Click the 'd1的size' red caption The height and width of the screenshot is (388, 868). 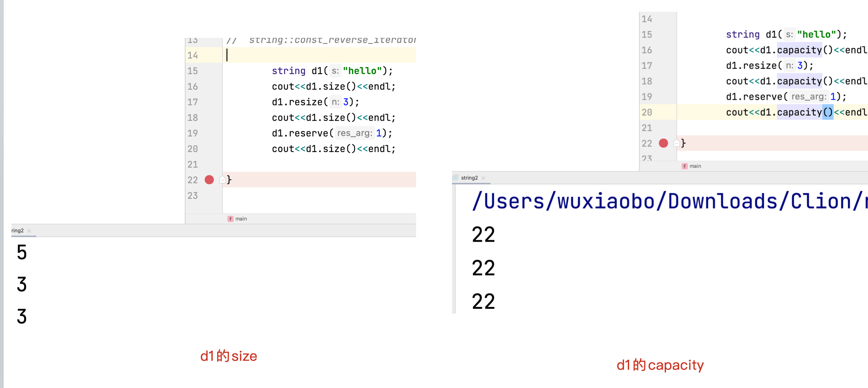pyautogui.click(x=229, y=356)
